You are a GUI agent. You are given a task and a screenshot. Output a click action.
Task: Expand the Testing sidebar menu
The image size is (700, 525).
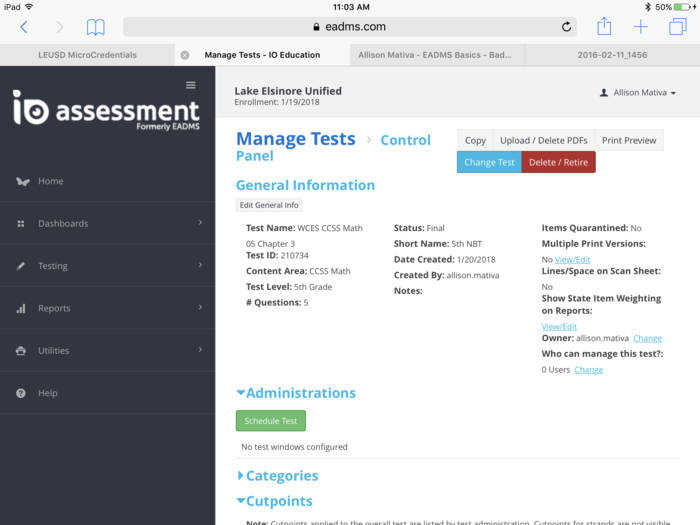52,266
